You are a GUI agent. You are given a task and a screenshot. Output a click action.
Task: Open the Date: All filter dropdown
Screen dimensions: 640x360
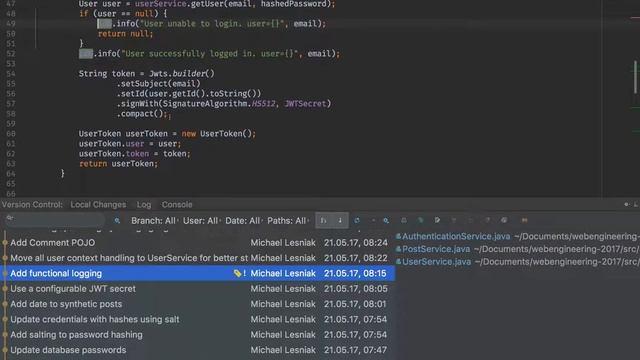pyautogui.click(x=243, y=221)
